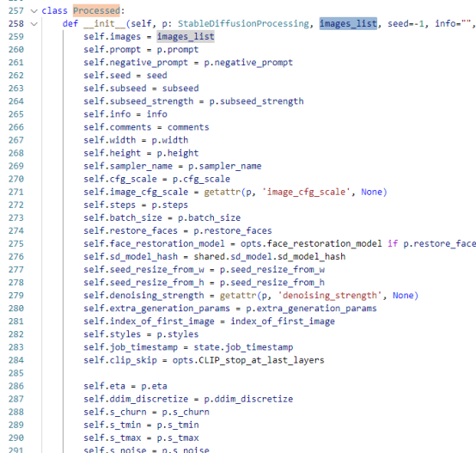The image size is (476, 453).
Task: Click the if keyword on line 275
Action: (393, 243)
